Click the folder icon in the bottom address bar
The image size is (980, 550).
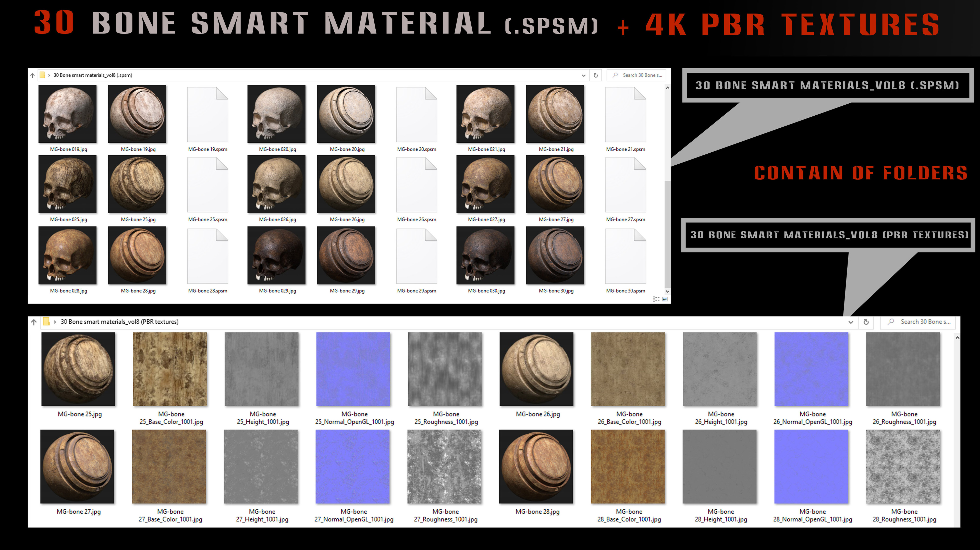pyautogui.click(x=46, y=321)
